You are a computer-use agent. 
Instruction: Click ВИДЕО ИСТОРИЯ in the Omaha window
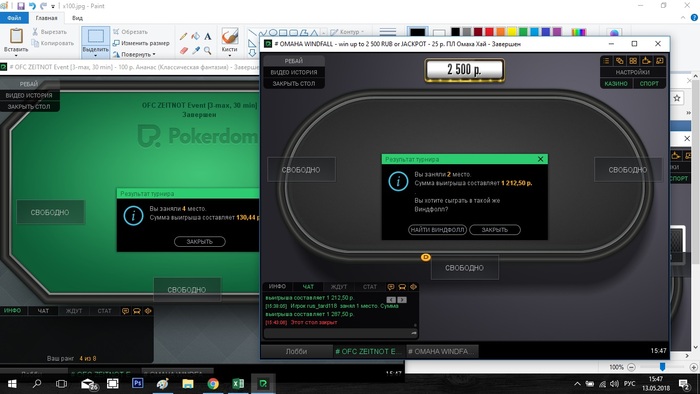click(x=294, y=72)
